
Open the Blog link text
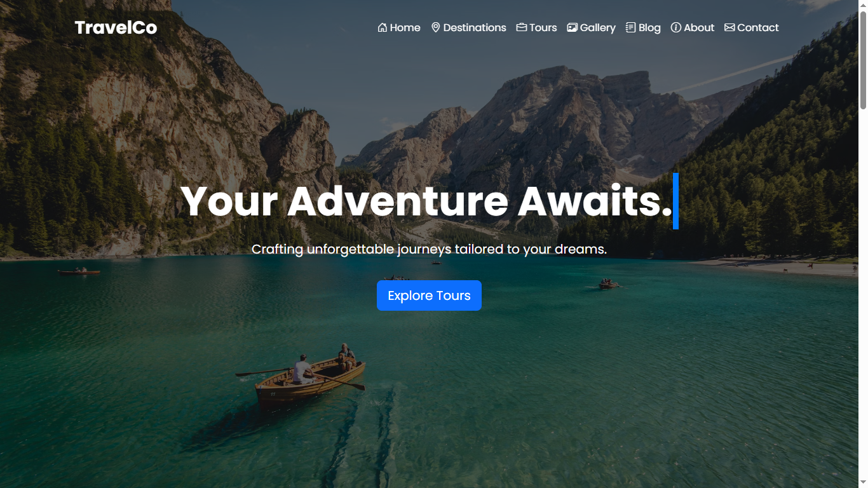coord(649,27)
